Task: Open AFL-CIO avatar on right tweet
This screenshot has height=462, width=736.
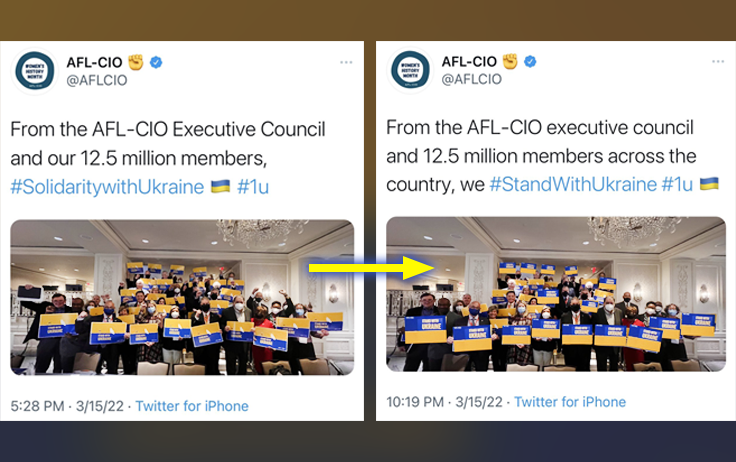Action: click(x=410, y=70)
